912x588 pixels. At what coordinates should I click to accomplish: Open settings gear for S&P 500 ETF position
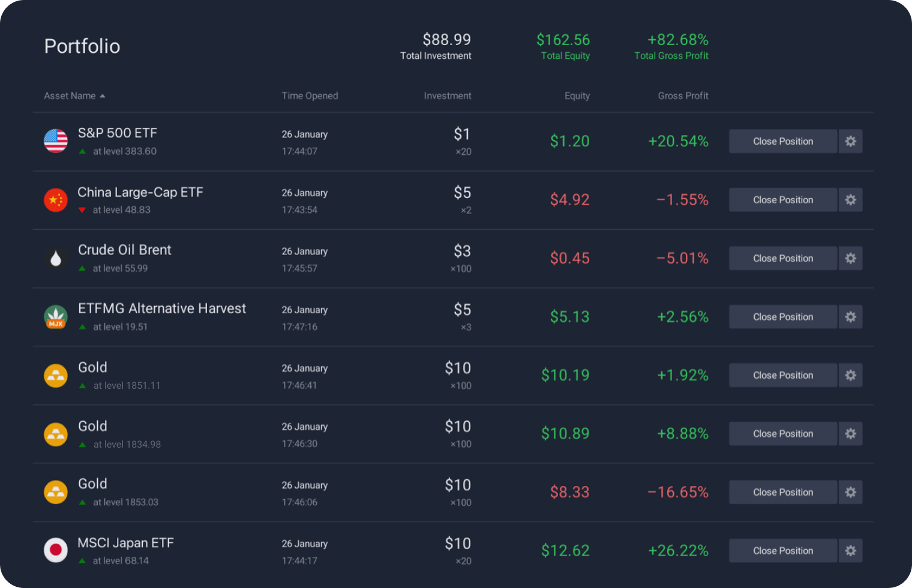tap(850, 141)
